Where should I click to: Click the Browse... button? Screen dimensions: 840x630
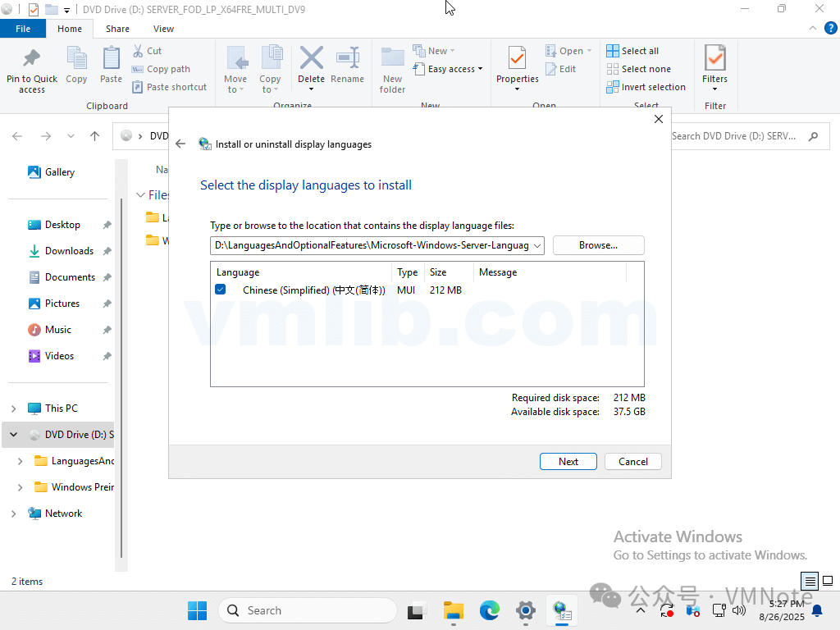point(598,245)
